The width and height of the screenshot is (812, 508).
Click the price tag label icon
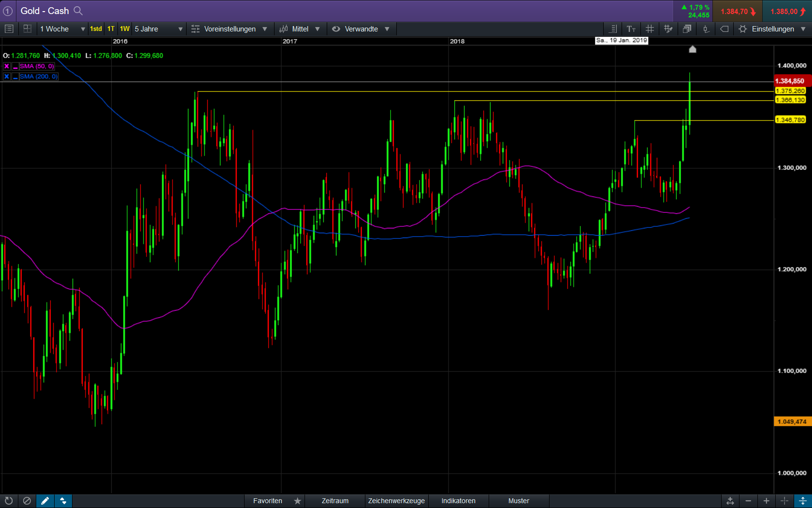point(724,29)
